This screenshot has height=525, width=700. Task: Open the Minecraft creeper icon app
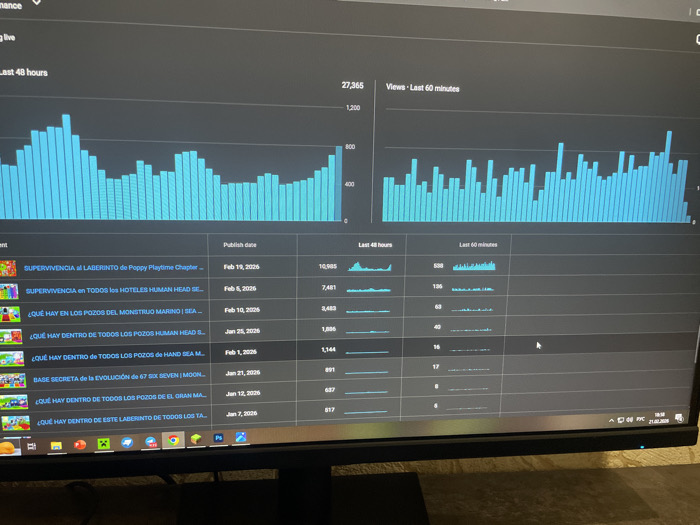pos(104,443)
